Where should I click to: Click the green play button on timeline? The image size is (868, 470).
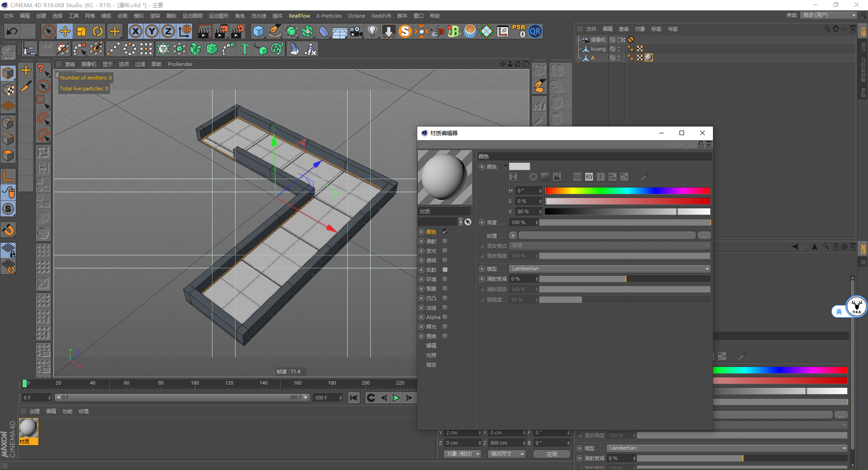point(396,398)
